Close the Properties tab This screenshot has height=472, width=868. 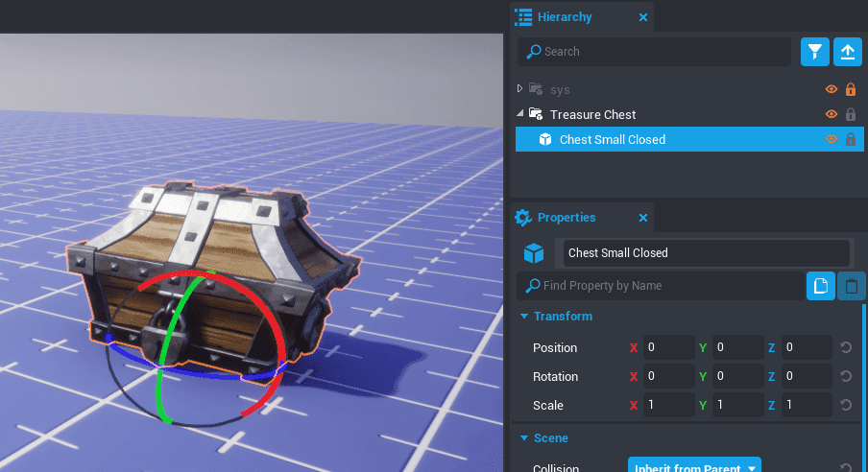tap(643, 218)
